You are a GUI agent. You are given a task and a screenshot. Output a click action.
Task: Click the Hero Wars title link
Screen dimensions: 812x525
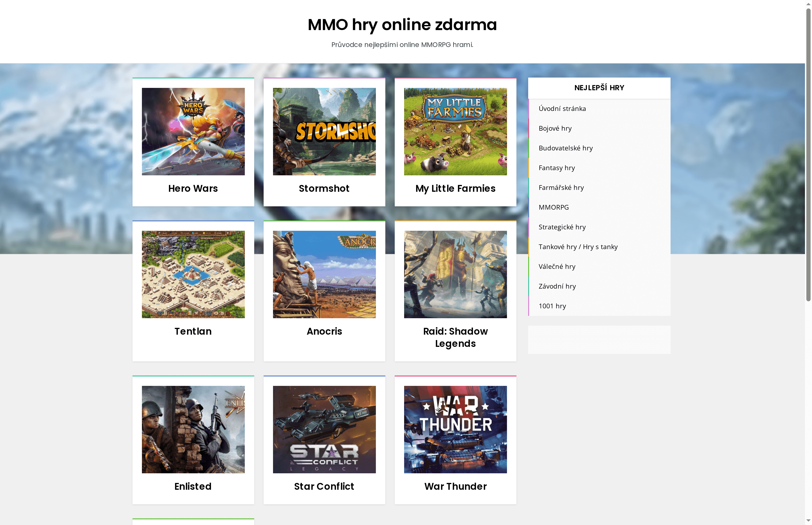193,188
